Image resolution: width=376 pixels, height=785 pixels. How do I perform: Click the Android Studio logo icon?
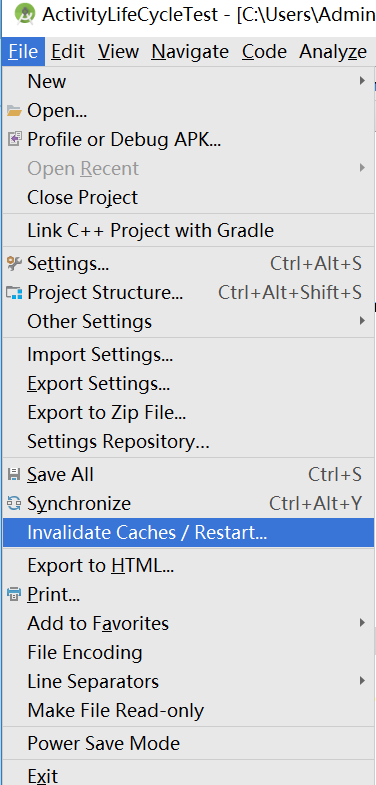(25, 14)
